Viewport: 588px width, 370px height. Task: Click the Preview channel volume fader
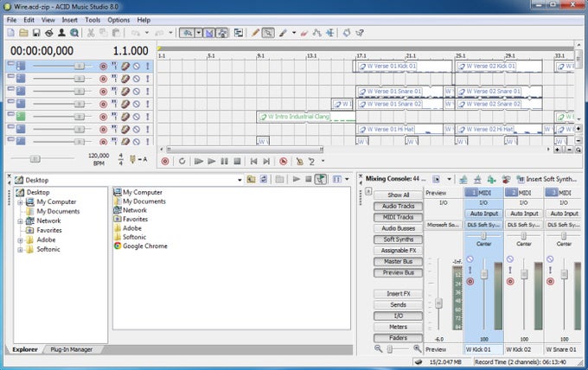(438, 303)
